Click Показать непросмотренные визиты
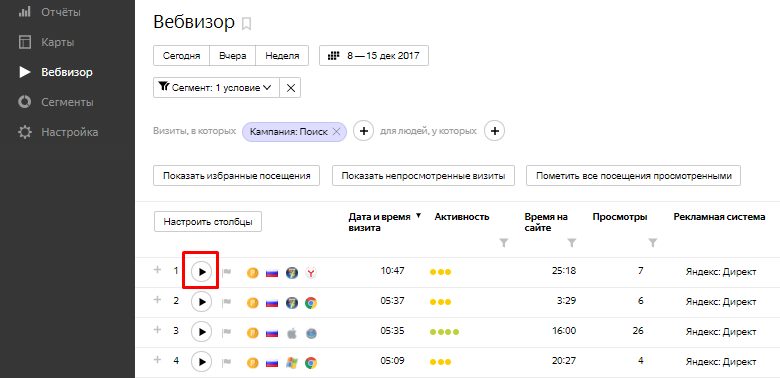The height and width of the screenshot is (378, 780). (x=423, y=176)
